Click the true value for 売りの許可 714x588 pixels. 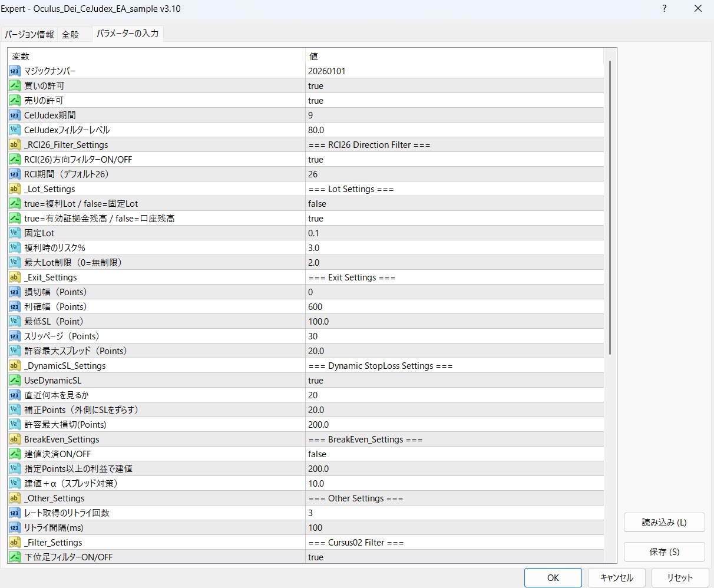316,101
